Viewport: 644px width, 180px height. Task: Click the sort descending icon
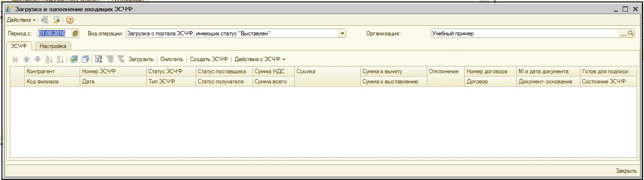(x=60, y=59)
